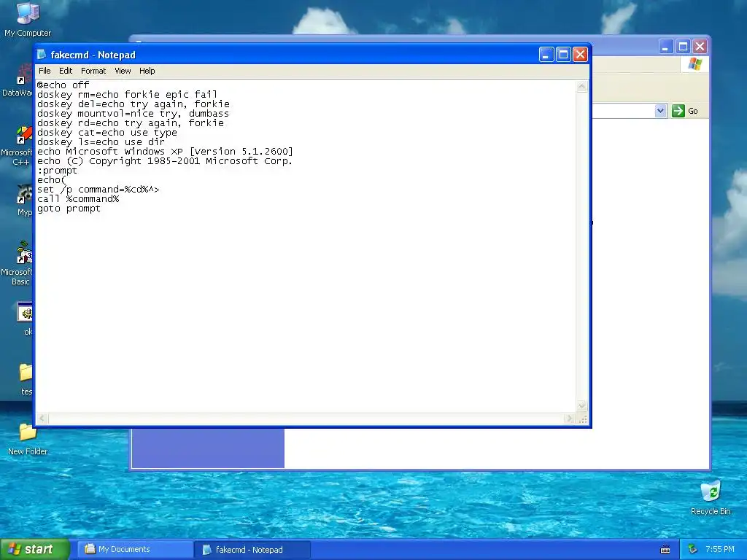Select the New Folder desktop icon
Screen dimensions: 747x560
coord(28,439)
